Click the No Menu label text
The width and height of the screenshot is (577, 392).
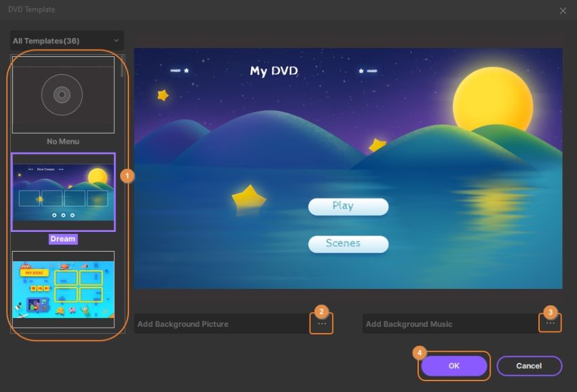[x=62, y=141]
